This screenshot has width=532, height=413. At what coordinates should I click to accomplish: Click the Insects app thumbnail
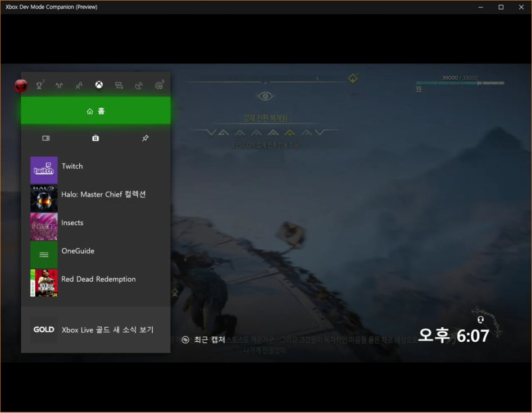(x=44, y=226)
